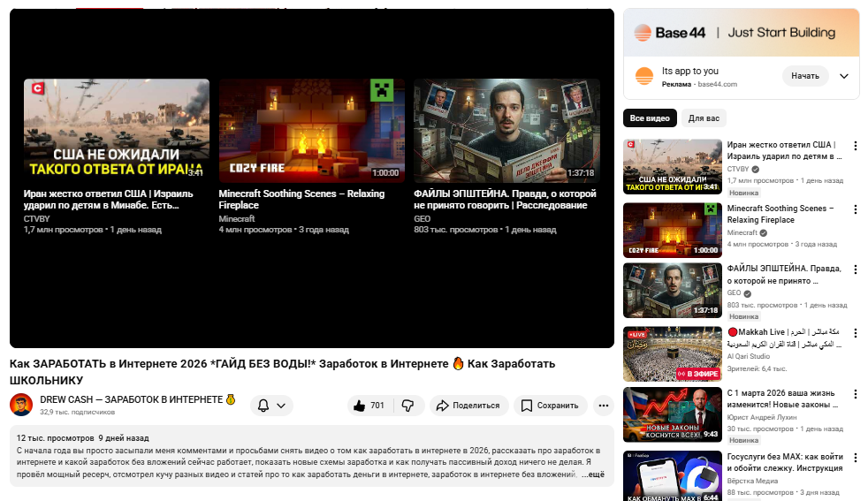
Task: Open menu for С 1 марта 2026 video
Action: click(856, 394)
